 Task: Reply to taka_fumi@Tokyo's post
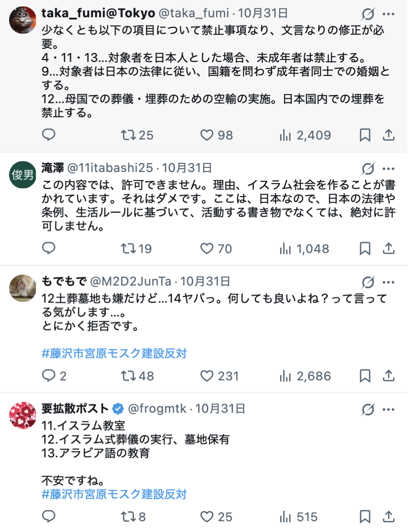click(x=49, y=135)
